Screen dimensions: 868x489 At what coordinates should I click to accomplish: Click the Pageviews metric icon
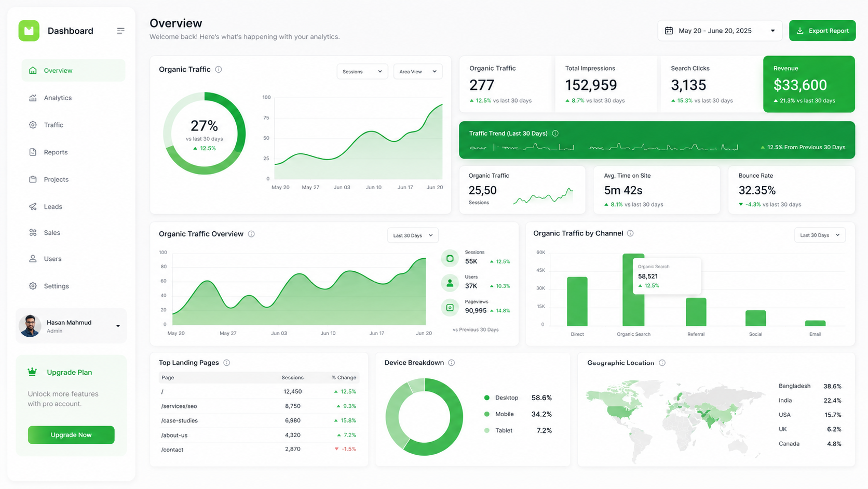(450, 308)
